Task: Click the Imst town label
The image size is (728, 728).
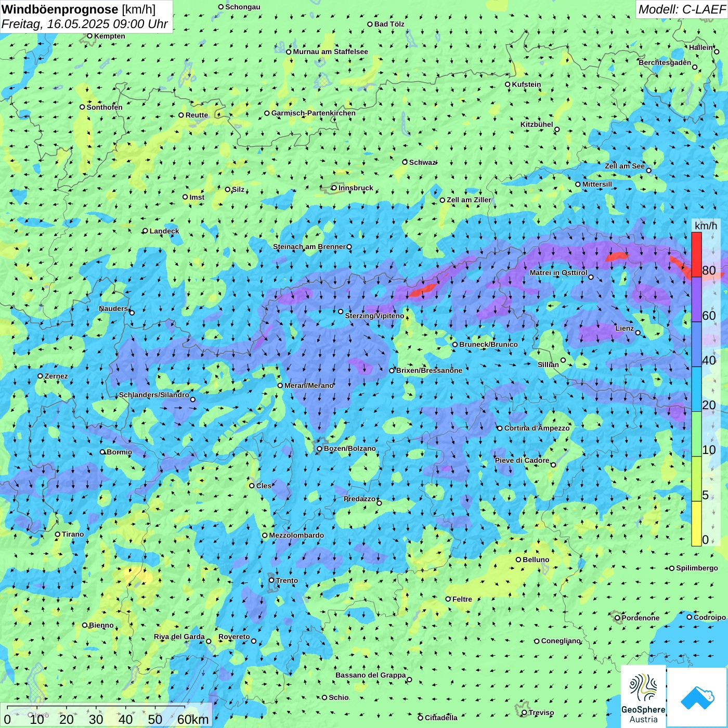Action: [x=197, y=197]
